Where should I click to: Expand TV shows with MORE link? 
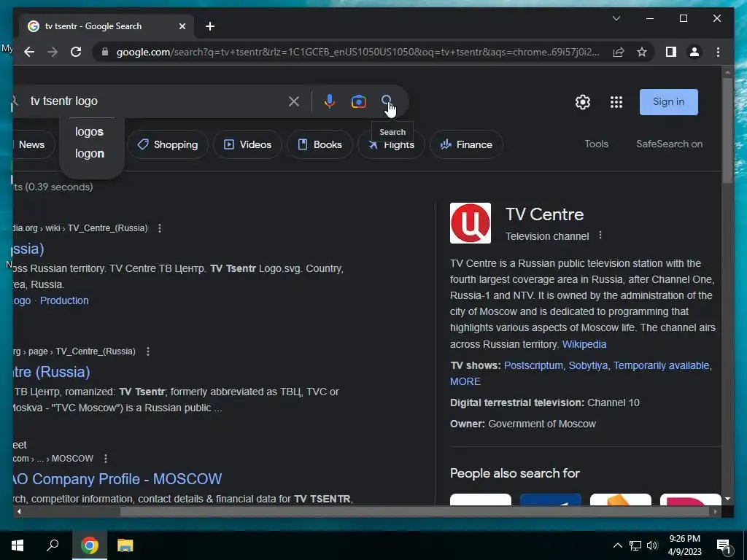click(465, 381)
